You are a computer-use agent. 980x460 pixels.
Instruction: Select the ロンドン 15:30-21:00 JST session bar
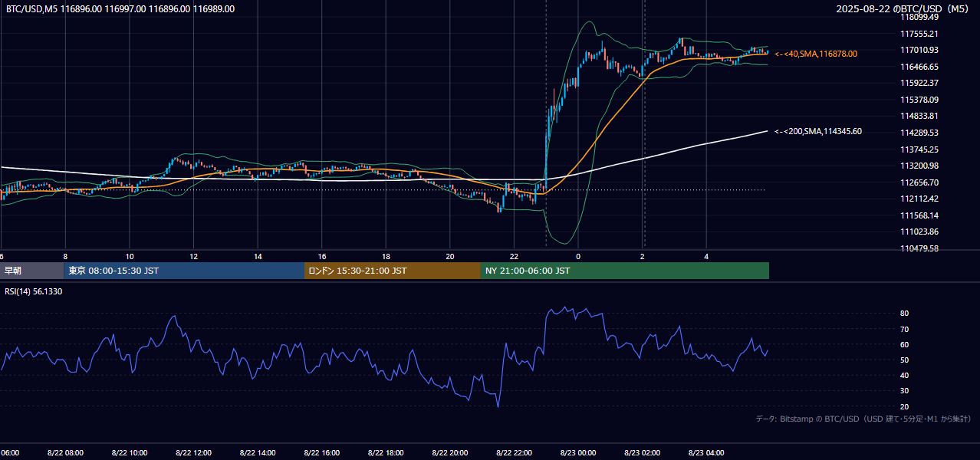pos(393,271)
